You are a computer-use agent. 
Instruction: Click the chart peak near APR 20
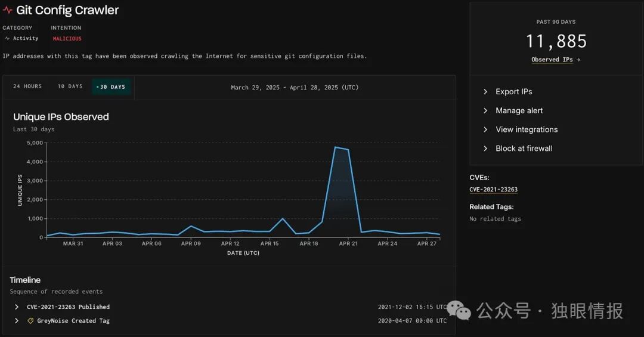click(335, 147)
